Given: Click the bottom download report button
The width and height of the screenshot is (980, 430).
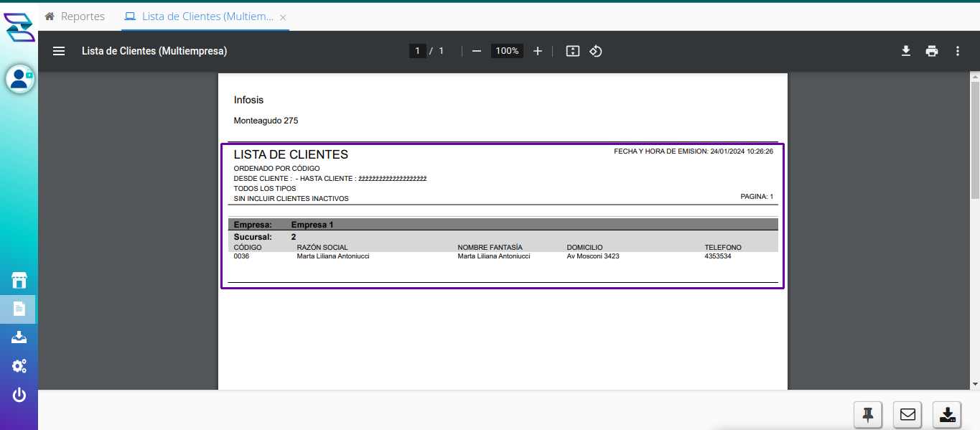Looking at the screenshot, I should click(947, 414).
